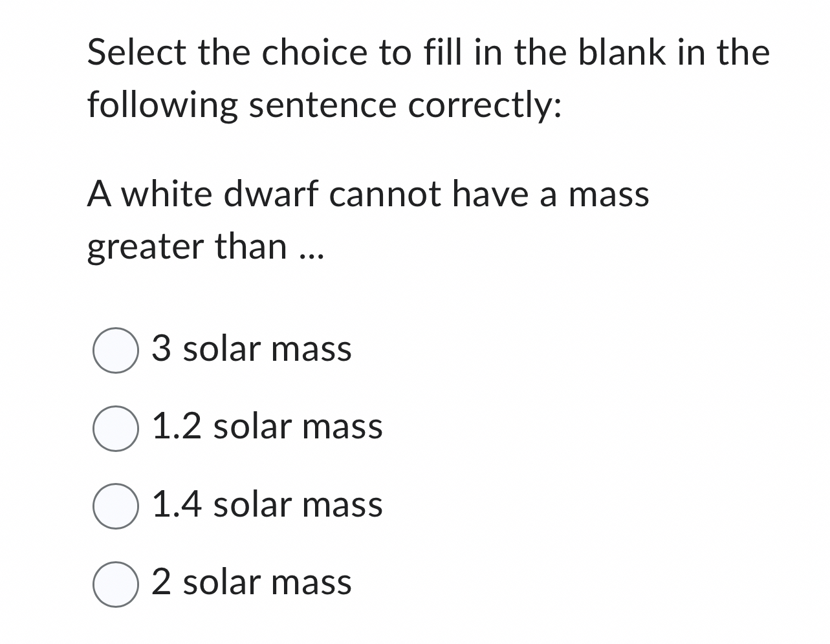The width and height of the screenshot is (830, 644).
Task: Click the "3 solar mass" answer text
Action: [251, 349]
